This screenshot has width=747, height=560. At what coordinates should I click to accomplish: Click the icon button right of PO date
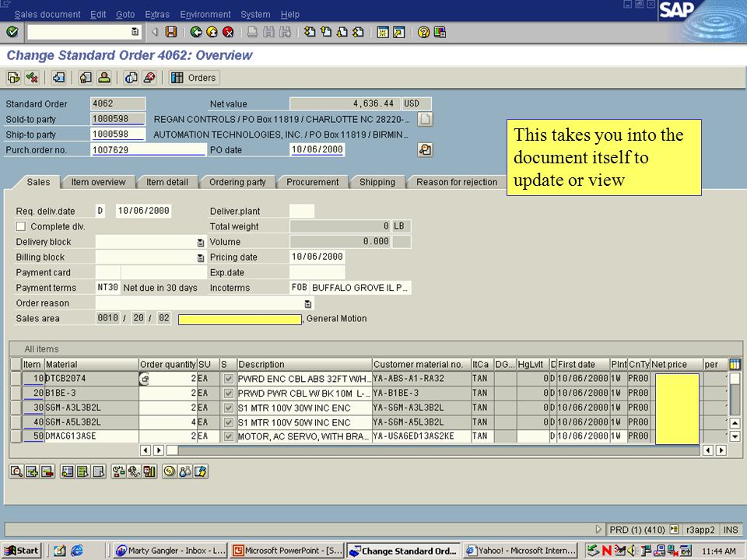click(425, 149)
